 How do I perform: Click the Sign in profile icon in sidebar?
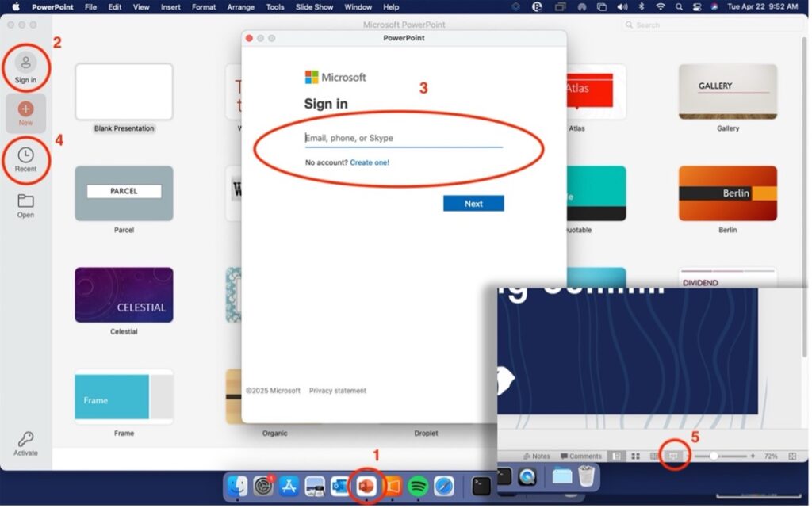tap(25, 63)
